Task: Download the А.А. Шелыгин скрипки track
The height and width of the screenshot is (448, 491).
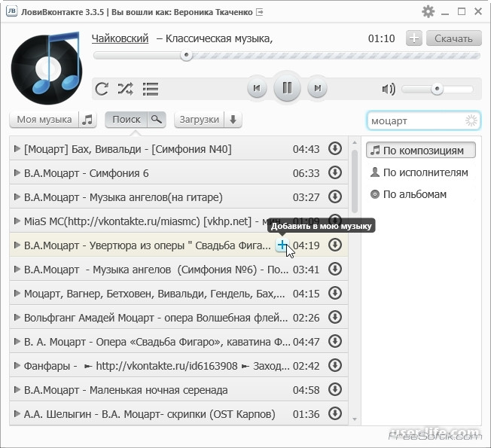Action: (x=335, y=413)
